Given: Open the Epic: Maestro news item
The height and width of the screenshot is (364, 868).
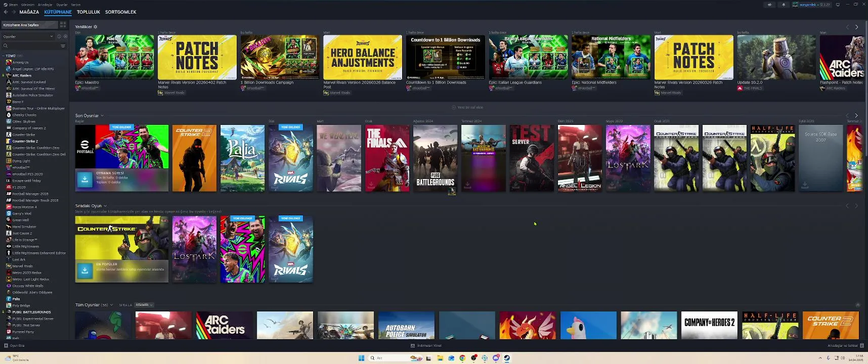Looking at the screenshot, I should (x=114, y=57).
